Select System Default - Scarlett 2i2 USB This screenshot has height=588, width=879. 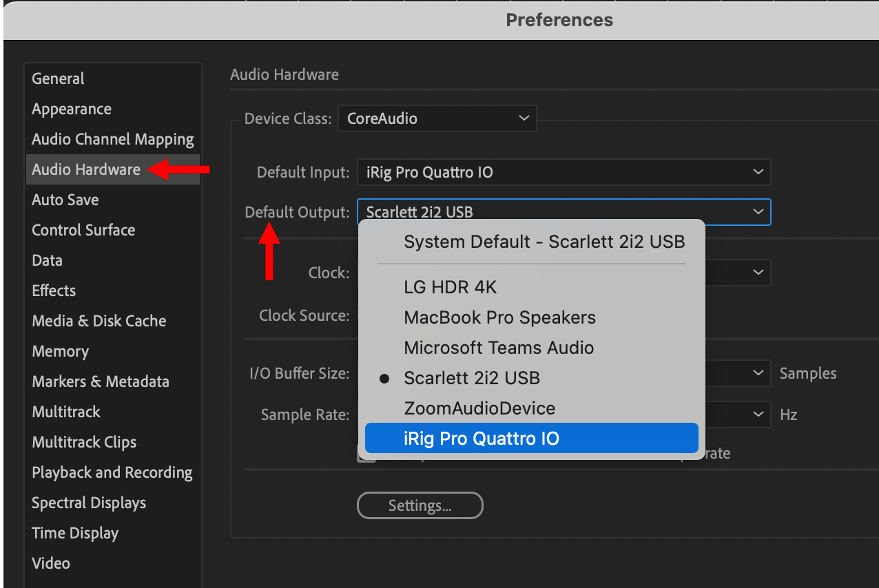pos(544,242)
